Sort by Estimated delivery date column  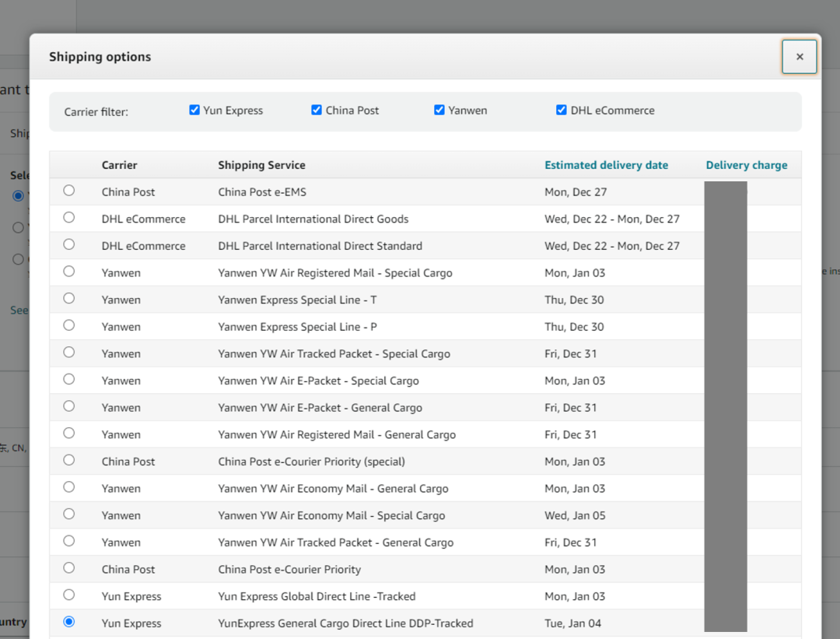(606, 165)
